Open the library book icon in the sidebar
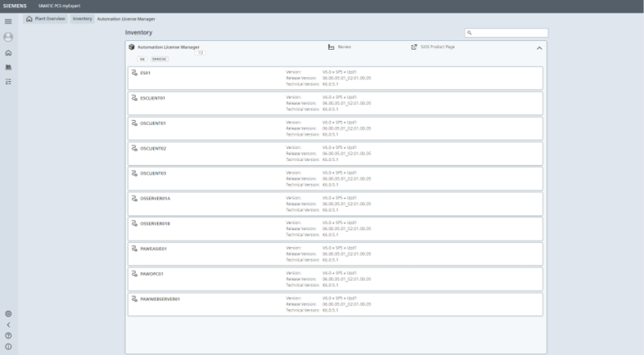This screenshot has width=644, height=355. pos(8,68)
